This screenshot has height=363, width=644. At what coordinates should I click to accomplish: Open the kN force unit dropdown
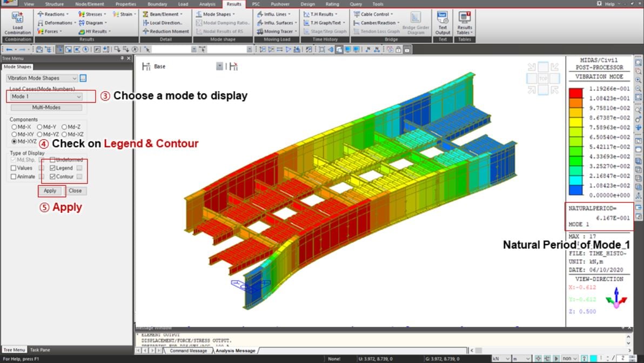click(x=501, y=359)
